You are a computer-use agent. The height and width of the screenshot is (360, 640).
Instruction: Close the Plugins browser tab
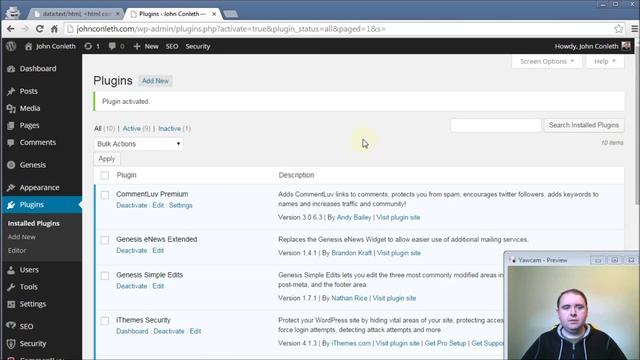pyautogui.click(x=214, y=14)
